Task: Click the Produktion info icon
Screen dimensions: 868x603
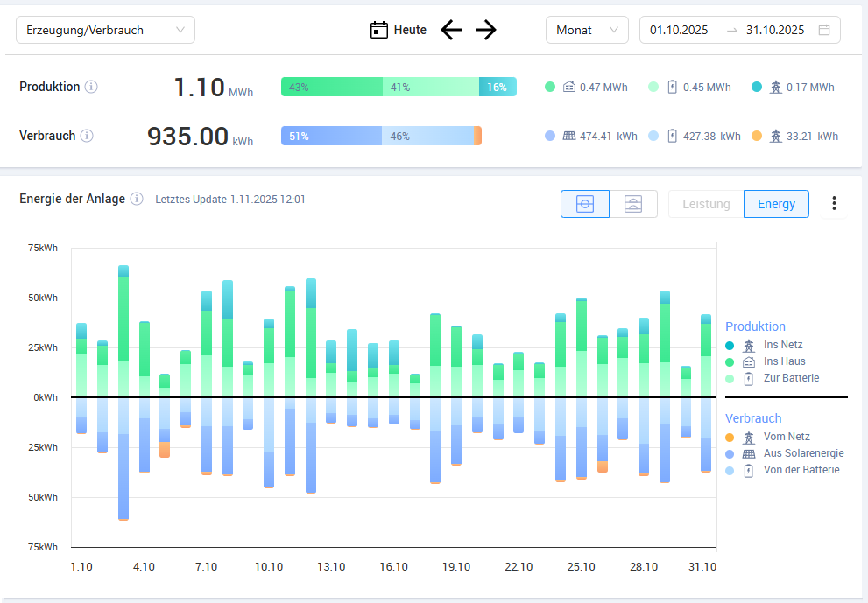Action: (x=91, y=87)
